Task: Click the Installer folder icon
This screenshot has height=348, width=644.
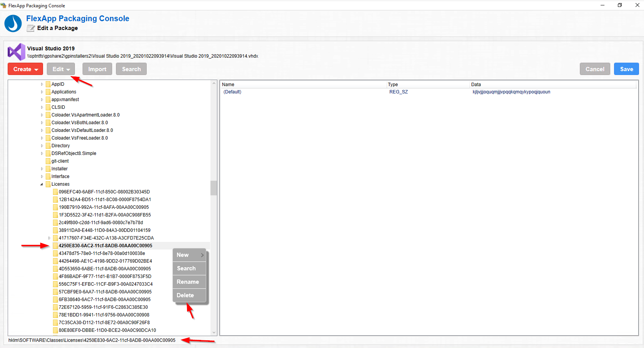Action: pos(48,169)
